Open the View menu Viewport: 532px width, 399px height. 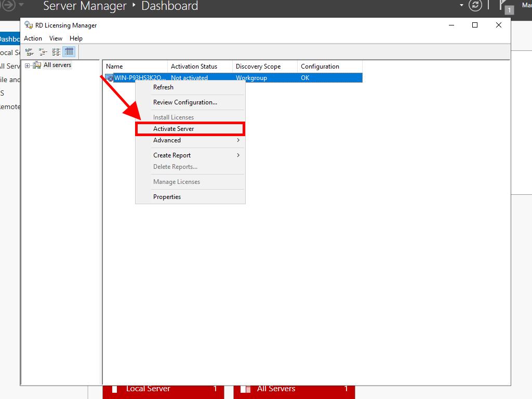click(56, 38)
